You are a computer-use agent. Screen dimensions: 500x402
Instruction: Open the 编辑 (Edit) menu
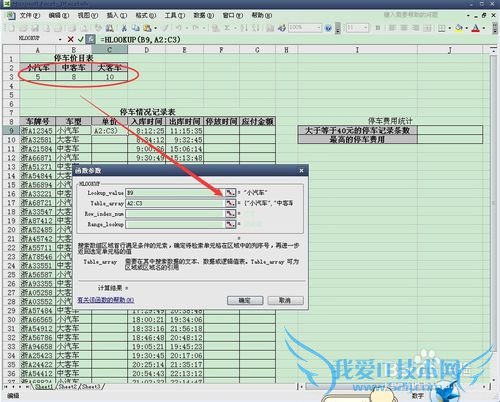tap(59, 15)
